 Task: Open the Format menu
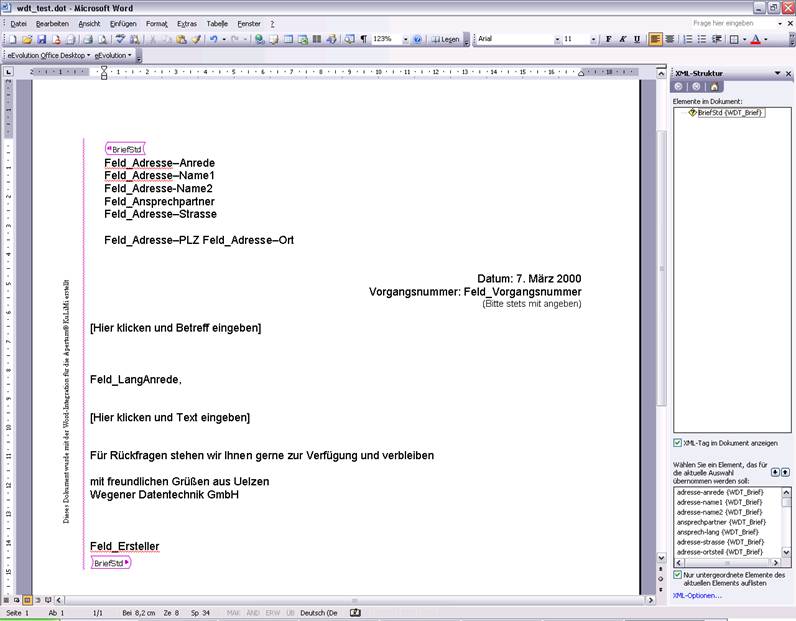(157, 24)
